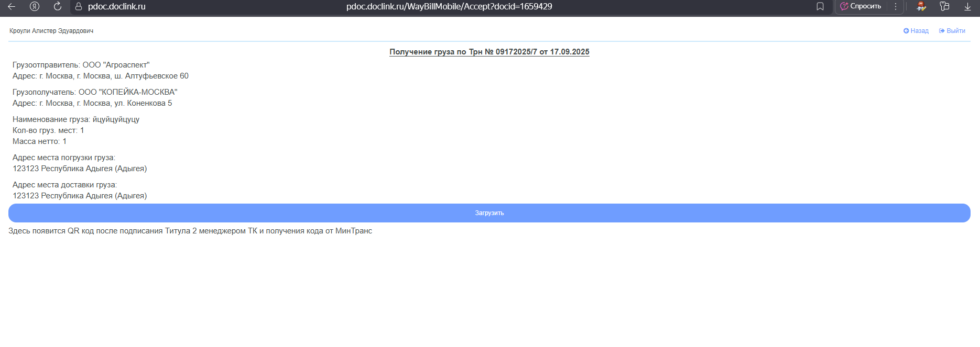
Task: Click Адыгея address under доставки груза
Action: (x=80, y=196)
